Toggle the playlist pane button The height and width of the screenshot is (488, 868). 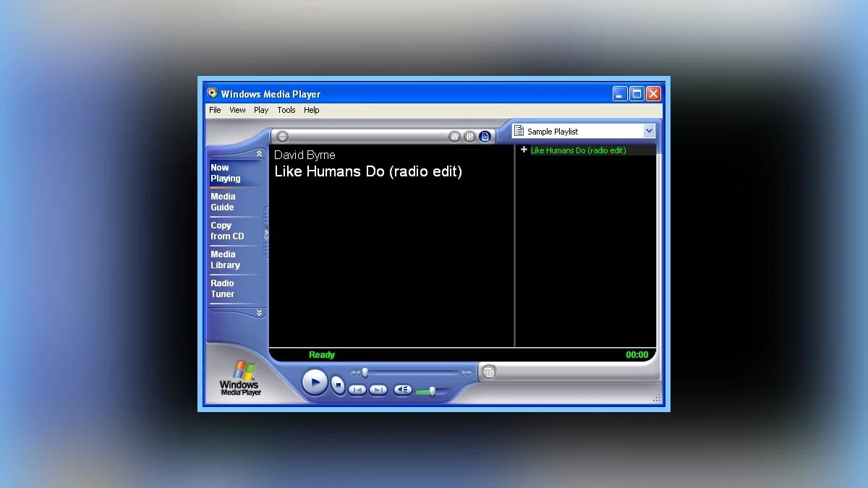(x=485, y=137)
